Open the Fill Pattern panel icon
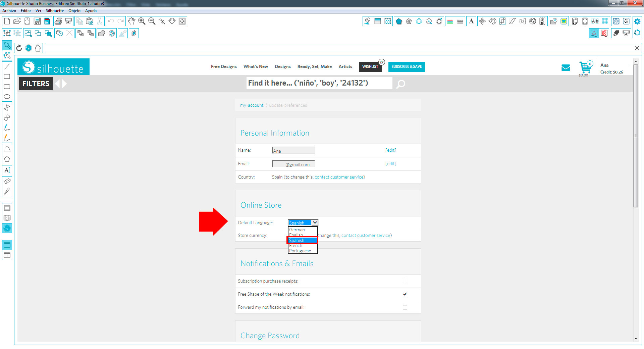 click(x=388, y=21)
